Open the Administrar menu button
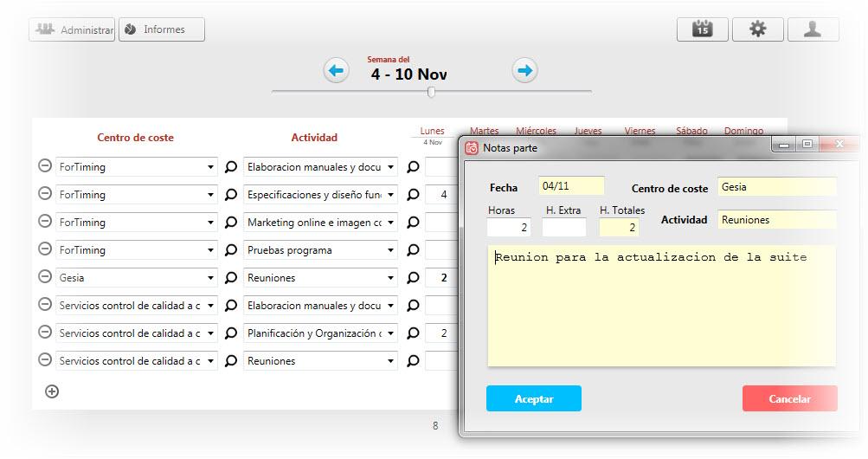868x459 pixels. point(72,29)
